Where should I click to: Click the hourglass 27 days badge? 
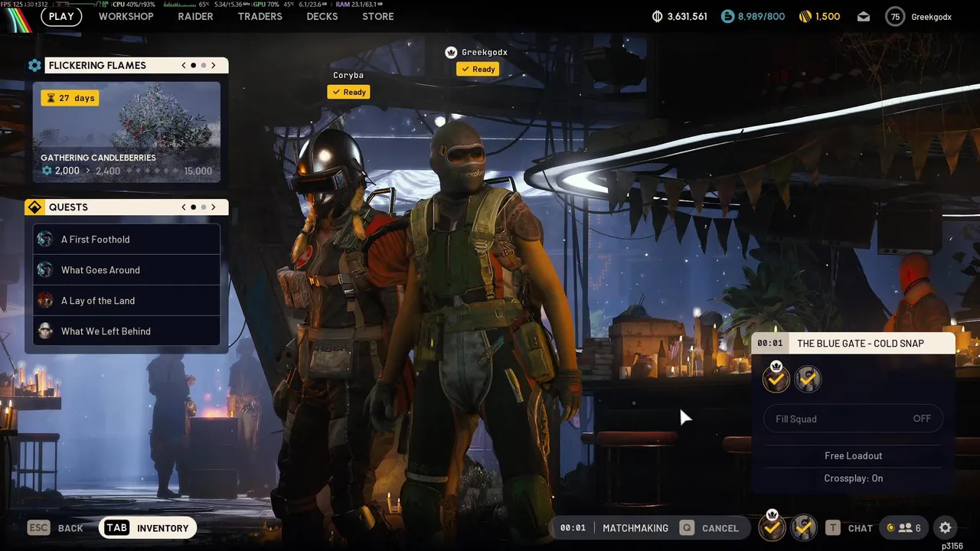(x=70, y=98)
